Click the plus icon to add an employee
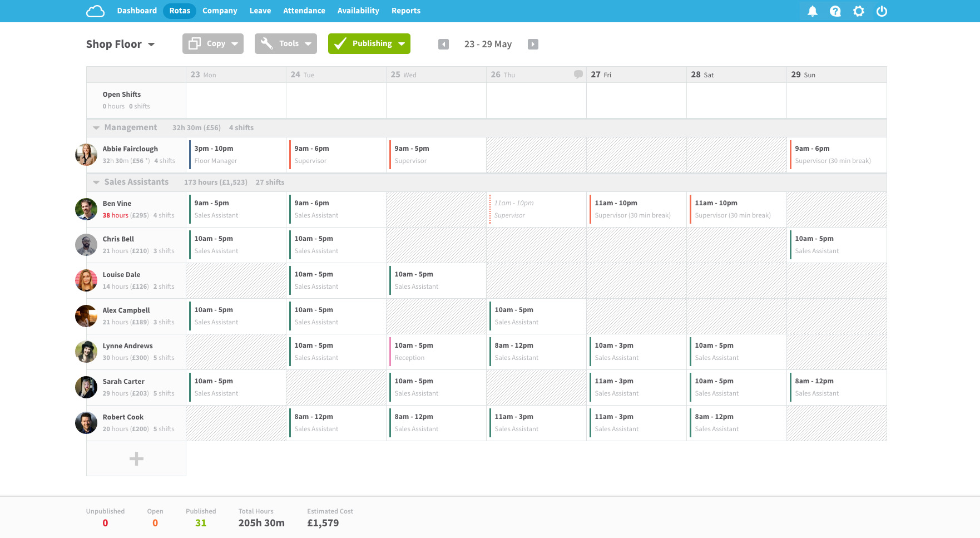 tap(136, 458)
